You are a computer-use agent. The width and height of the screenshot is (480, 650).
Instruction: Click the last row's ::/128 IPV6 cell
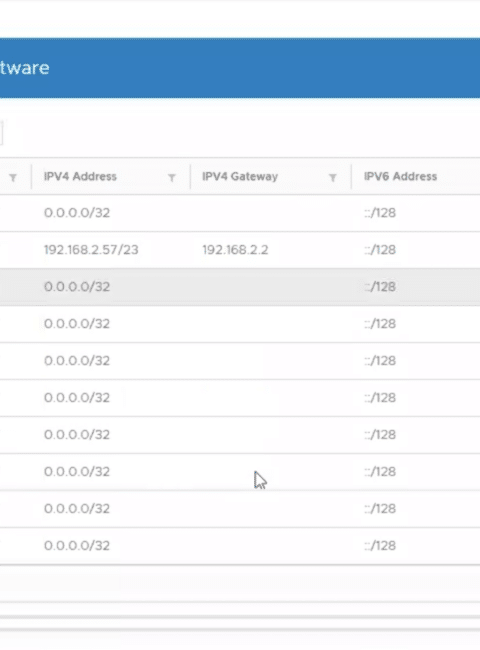(x=380, y=546)
